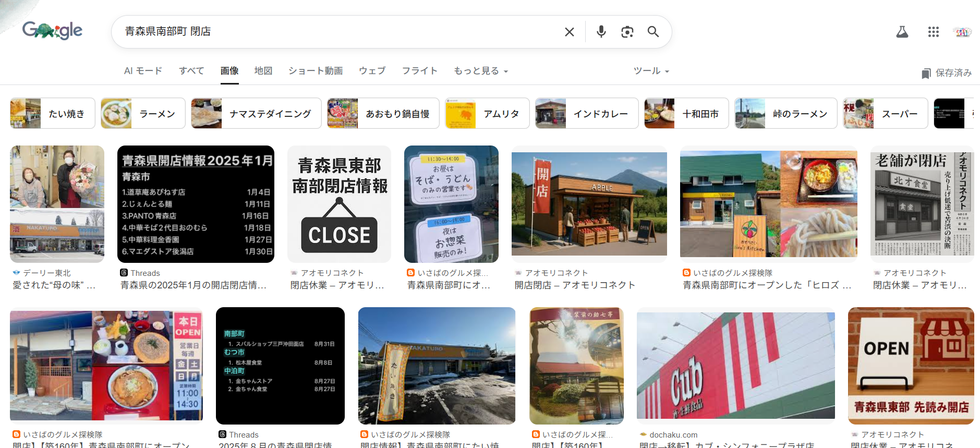The image size is (980, 448).
Task: Open 紫寄の助七亭 brochure image
Action: click(x=576, y=366)
